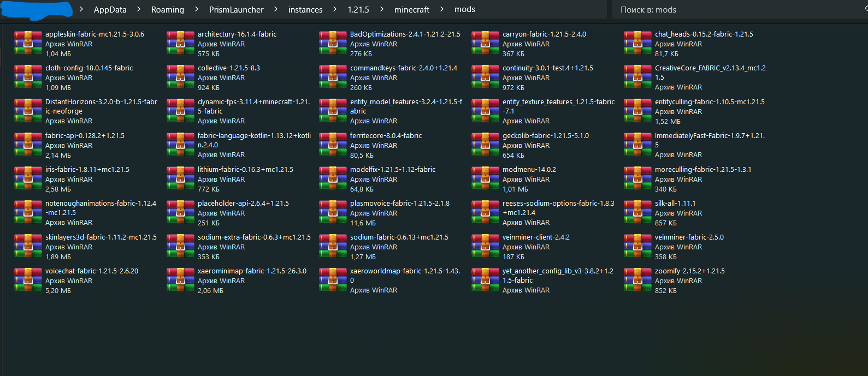Select the chat_heads archive icon
The image size is (868, 376).
[x=637, y=43]
